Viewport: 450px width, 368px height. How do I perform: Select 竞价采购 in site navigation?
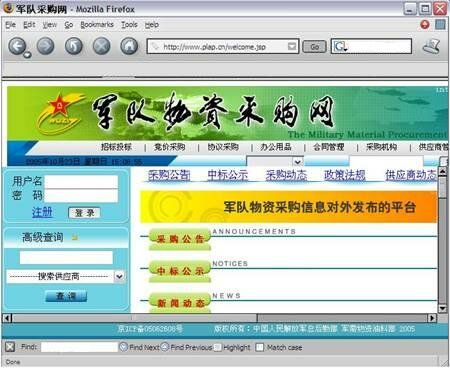click(x=169, y=147)
